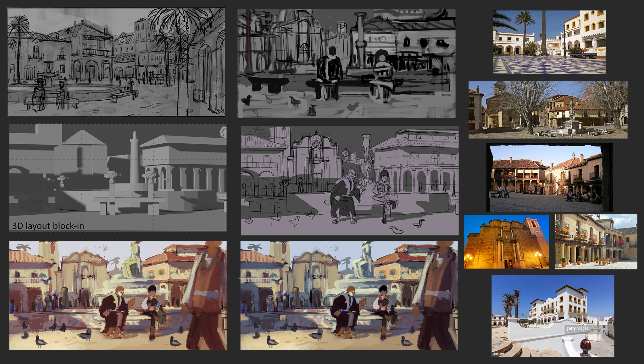
Task: Click the pencil sketch with palm trees
Action: [116, 62]
